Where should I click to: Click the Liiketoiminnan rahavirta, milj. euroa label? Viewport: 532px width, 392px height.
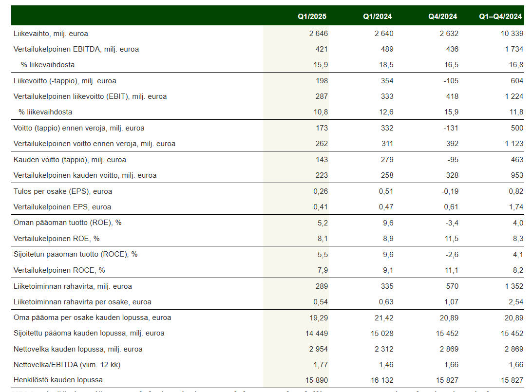point(73,286)
